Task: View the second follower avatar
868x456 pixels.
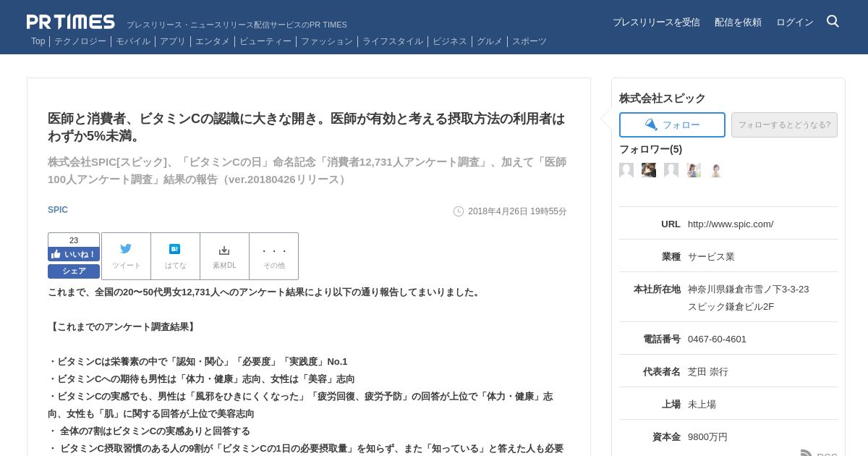Action: click(649, 170)
